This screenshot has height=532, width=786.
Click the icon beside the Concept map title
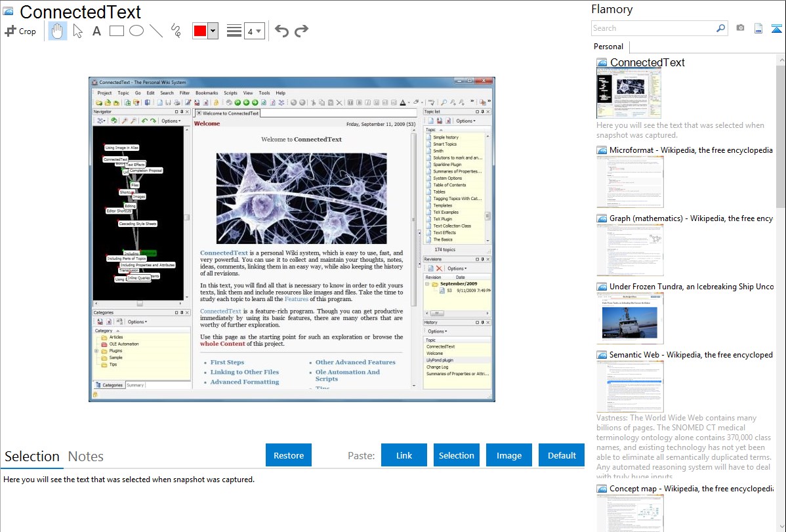602,489
